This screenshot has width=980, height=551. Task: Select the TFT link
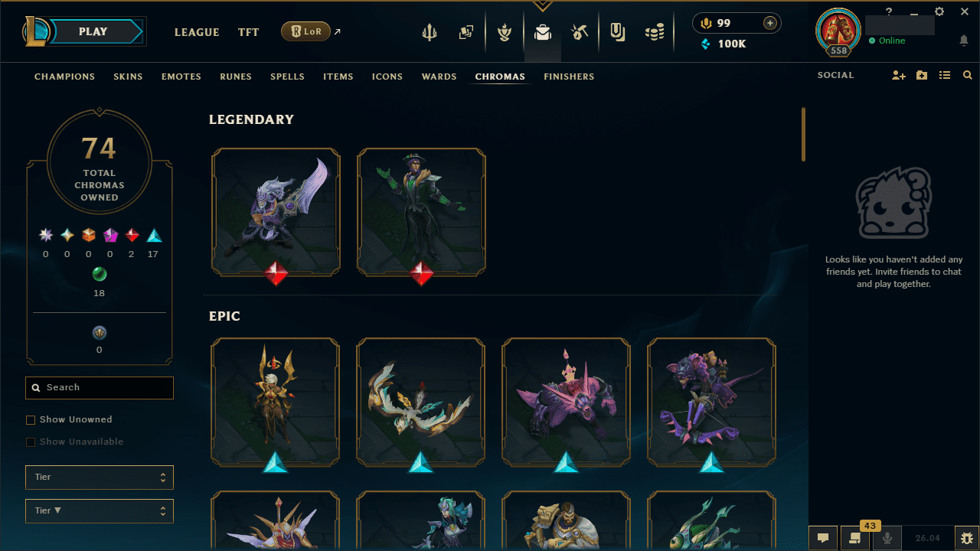coord(248,32)
